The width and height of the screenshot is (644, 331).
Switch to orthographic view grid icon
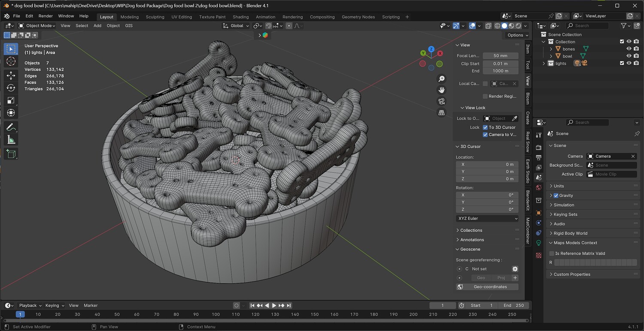(x=441, y=113)
